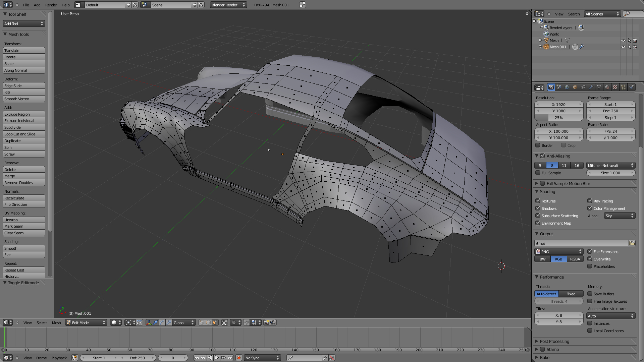Jump to last frame playback button
This screenshot has width=644, height=362.
pyautogui.click(x=230, y=358)
